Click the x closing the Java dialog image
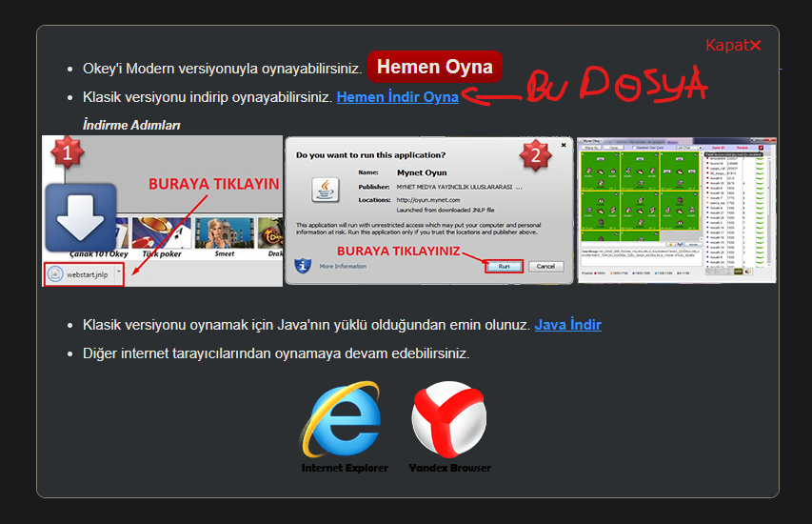The height and width of the screenshot is (524, 812). tap(564, 145)
